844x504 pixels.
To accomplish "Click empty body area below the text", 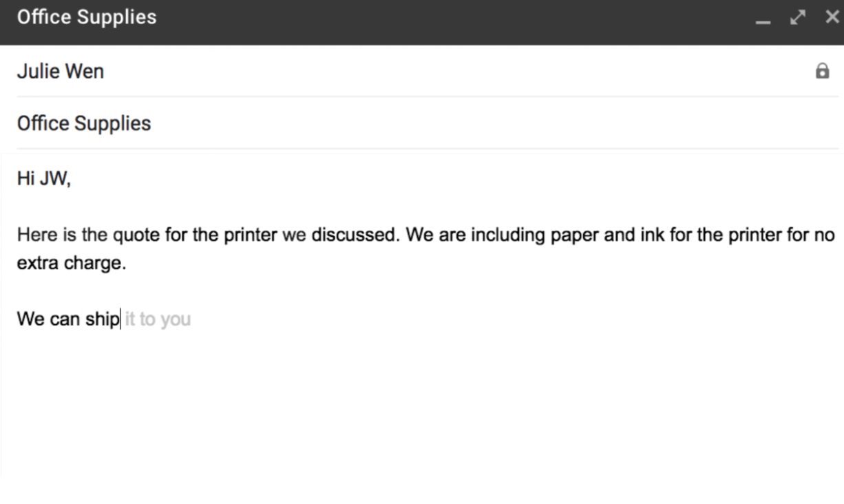I will (x=413, y=406).
